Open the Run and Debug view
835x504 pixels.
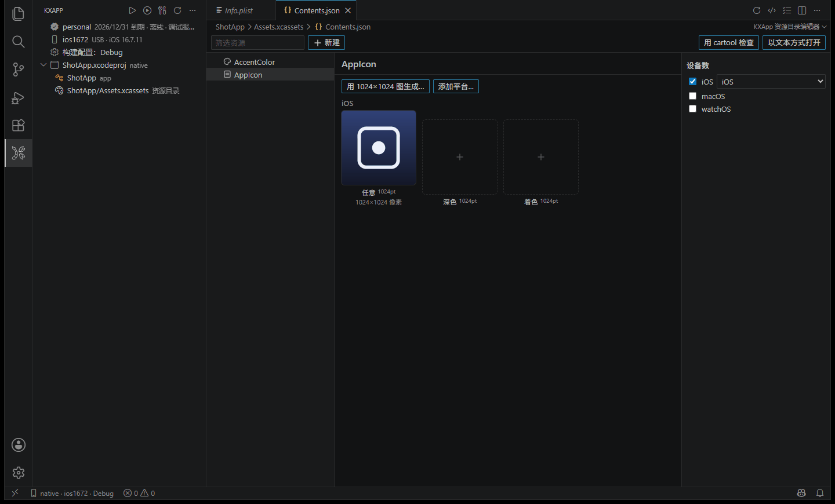pos(19,97)
